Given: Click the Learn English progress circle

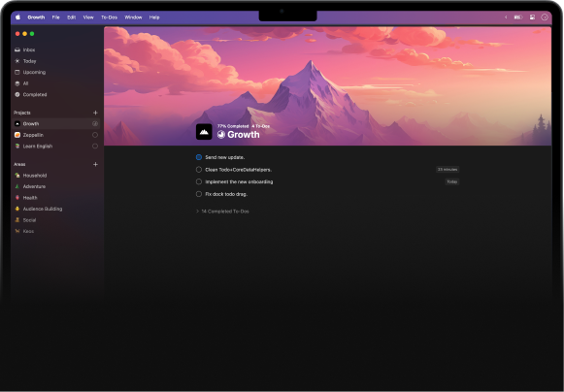Looking at the screenshot, I should point(95,146).
